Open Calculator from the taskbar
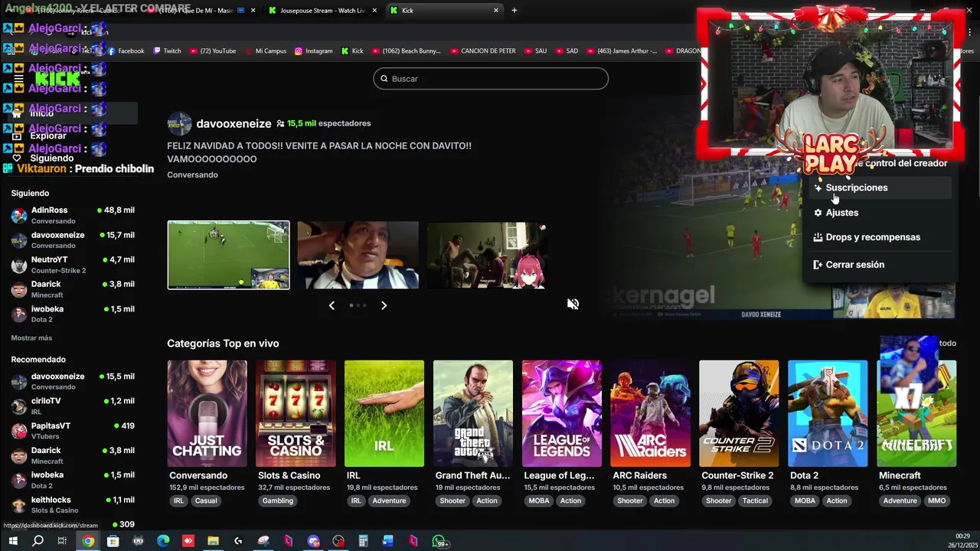 pyautogui.click(x=363, y=541)
